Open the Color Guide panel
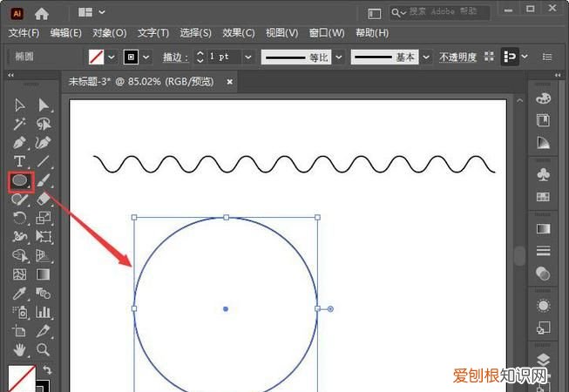This screenshot has width=569, height=392. 543,143
